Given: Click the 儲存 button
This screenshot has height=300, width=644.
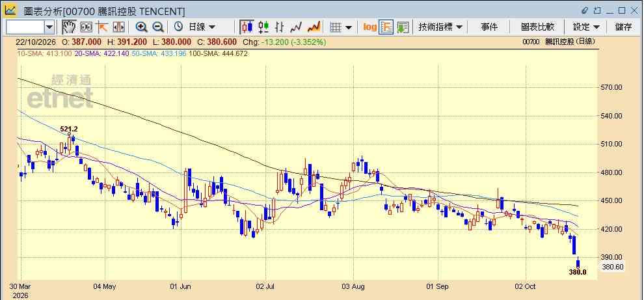Looking at the screenshot, I should pos(623,27).
